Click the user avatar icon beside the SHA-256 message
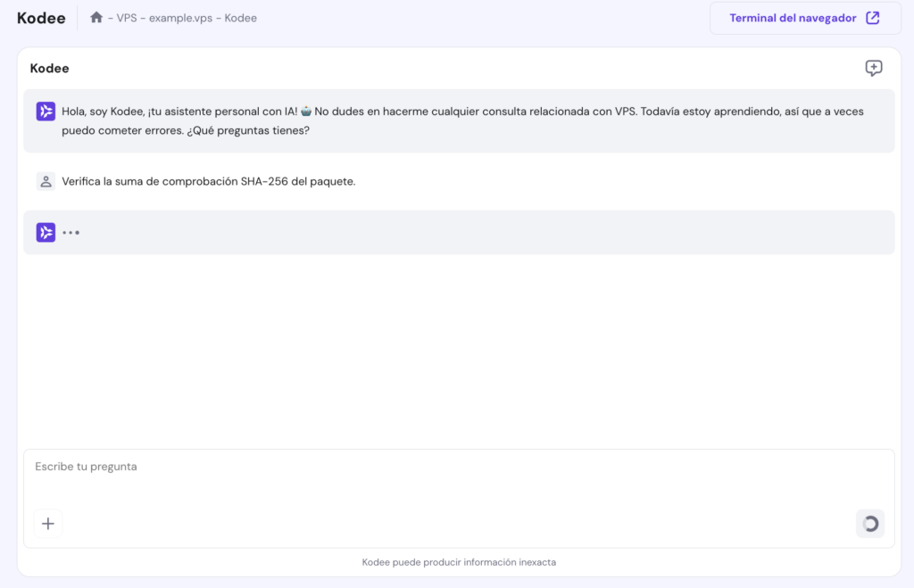Viewport: 914px width, 588px height. coord(46,181)
